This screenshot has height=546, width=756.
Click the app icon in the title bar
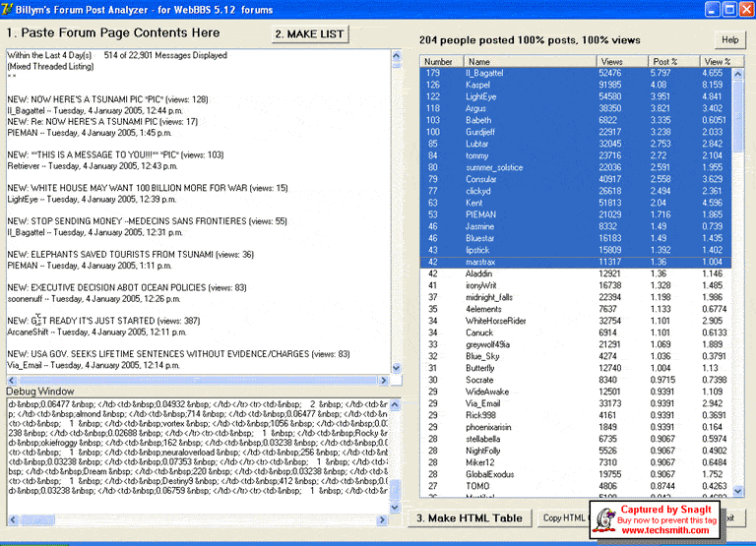click(7, 9)
